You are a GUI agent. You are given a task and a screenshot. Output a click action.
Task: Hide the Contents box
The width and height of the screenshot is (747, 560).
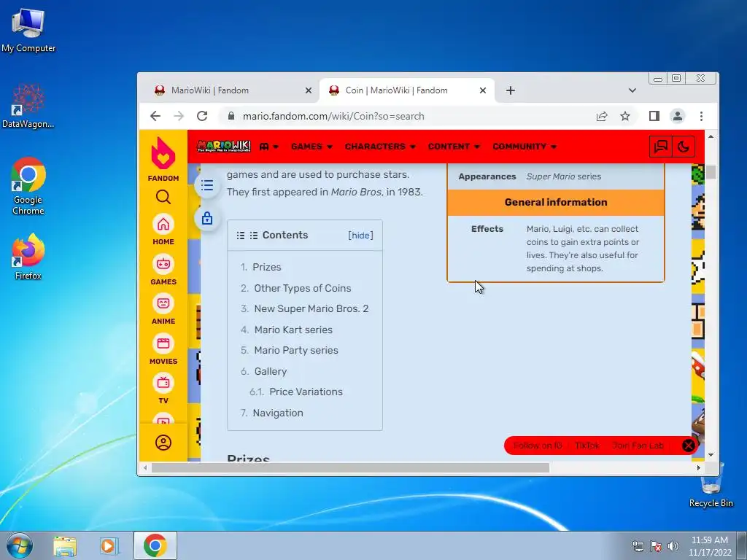click(x=360, y=236)
